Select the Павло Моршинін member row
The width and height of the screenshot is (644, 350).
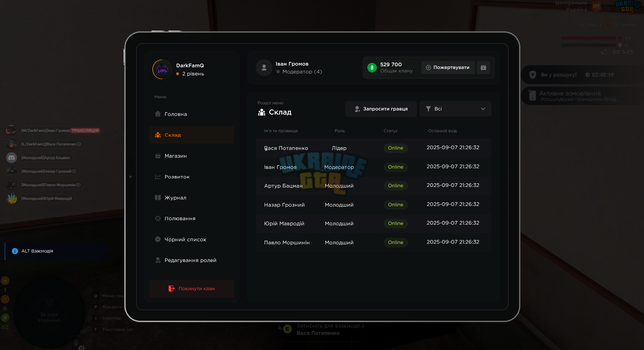tap(373, 242)
